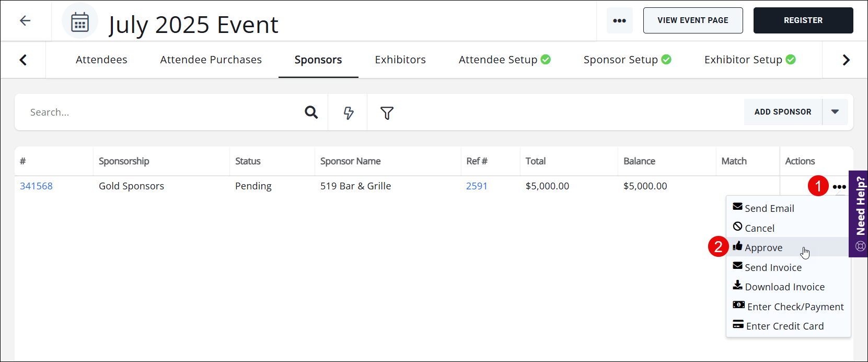The height and width of the screenshot is (362, 868).
Task: Click the right chevron to reveal more tabs
Action: (x=846, y=60)
